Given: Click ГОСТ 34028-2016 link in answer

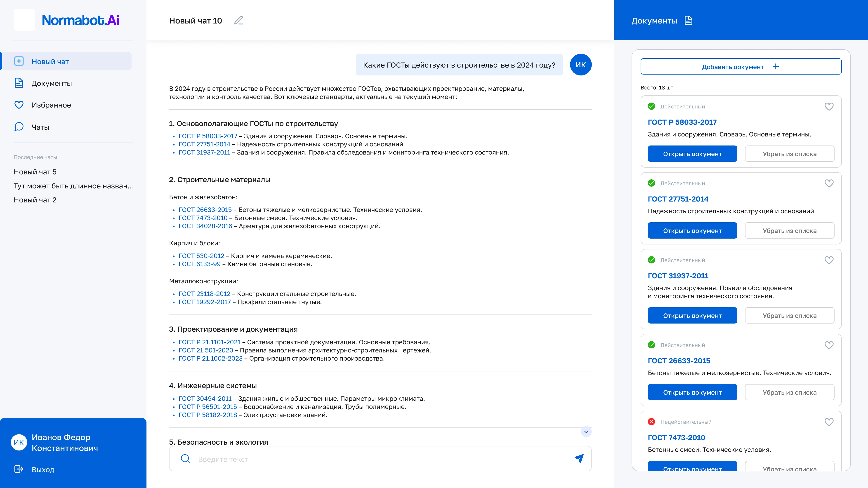Looking at the screenshot, I should click(205, 226).
